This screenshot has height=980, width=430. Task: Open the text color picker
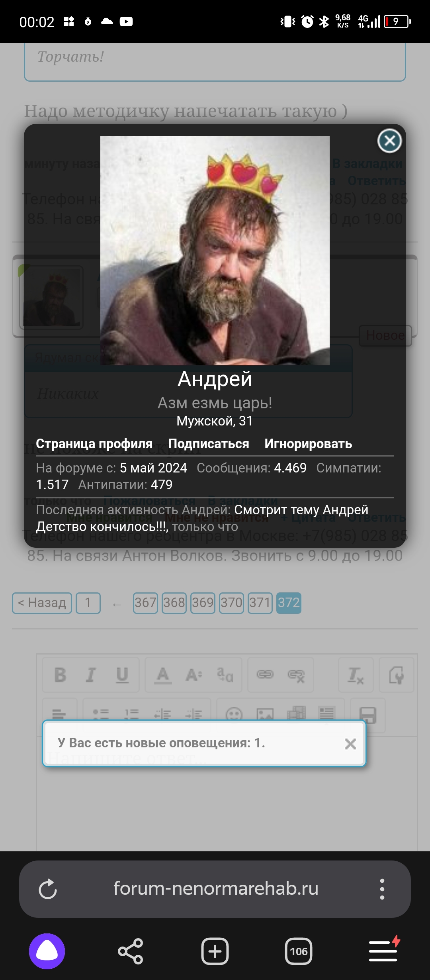click(x=162, y=675)
